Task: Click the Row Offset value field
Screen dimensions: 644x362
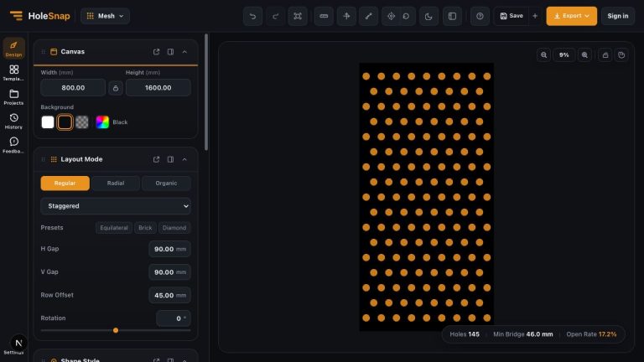Action: pos(169,295)
